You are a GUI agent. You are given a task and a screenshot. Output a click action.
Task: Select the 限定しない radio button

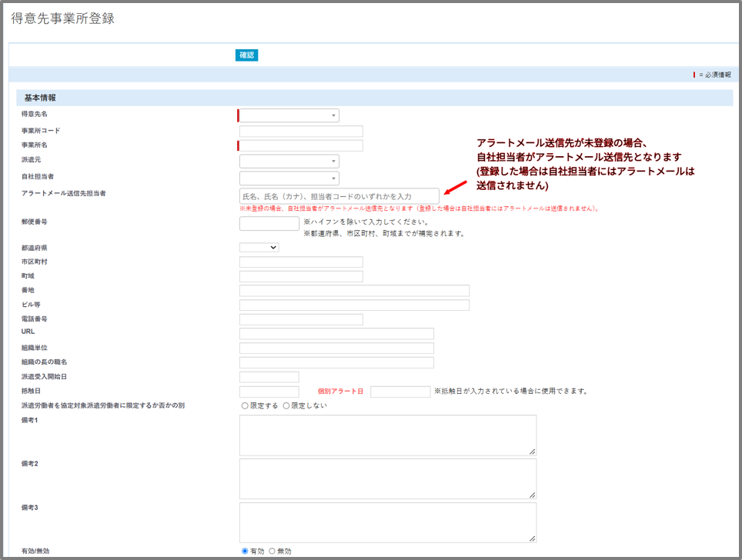click(286, 406)
